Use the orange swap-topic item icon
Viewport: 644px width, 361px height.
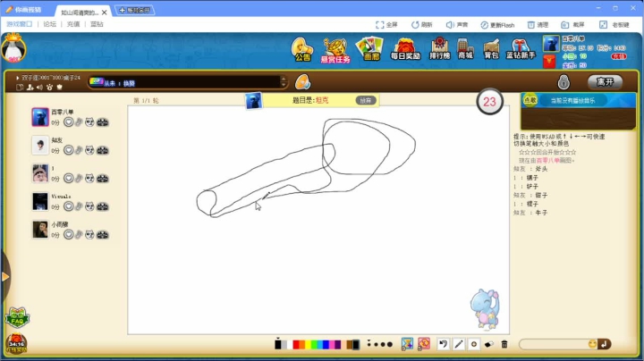pyautogui.click(x=424, y=343)
